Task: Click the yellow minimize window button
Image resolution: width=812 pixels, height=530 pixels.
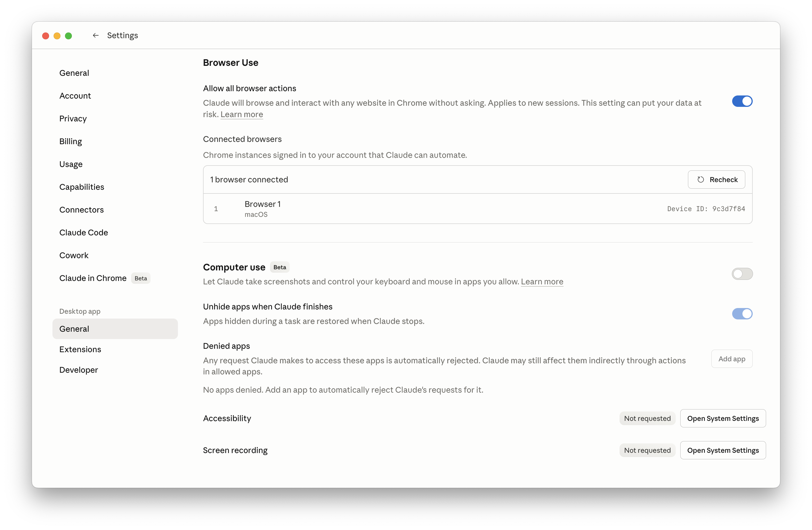Action: pyautogui.click(x=57, y=36)
